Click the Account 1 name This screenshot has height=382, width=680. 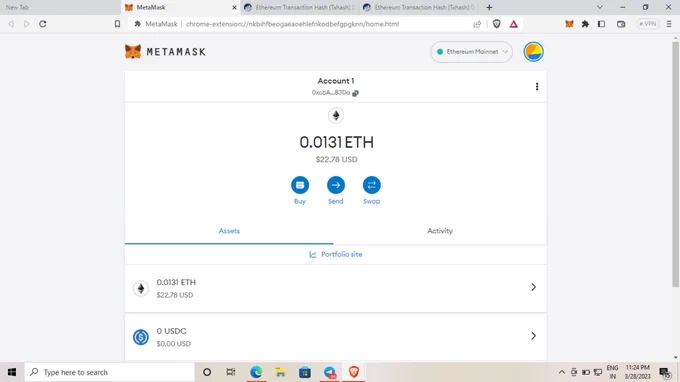click(x=336, y=81)
